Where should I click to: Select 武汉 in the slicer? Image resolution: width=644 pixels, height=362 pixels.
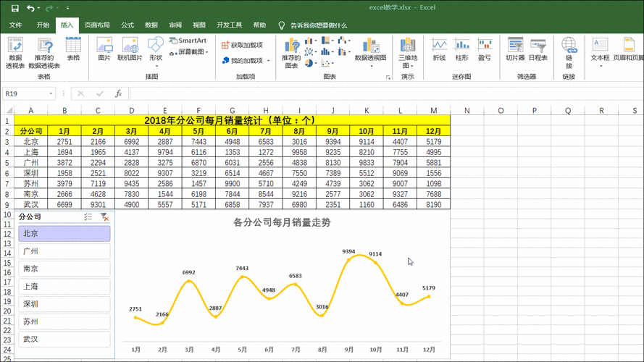(64, 340)
